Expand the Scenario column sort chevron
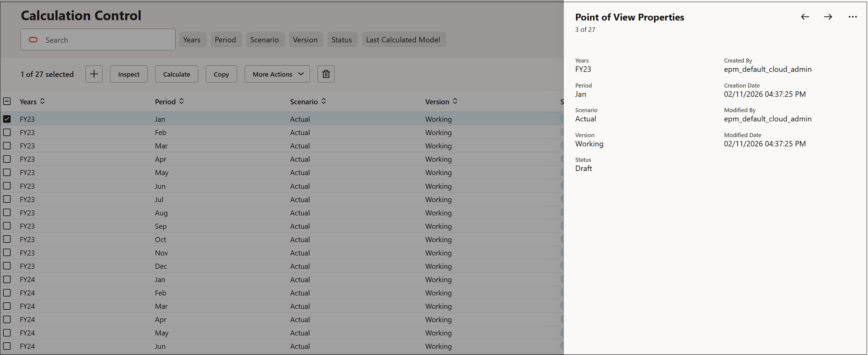Viewport: 868px width, 355px height. coord(323,101)
